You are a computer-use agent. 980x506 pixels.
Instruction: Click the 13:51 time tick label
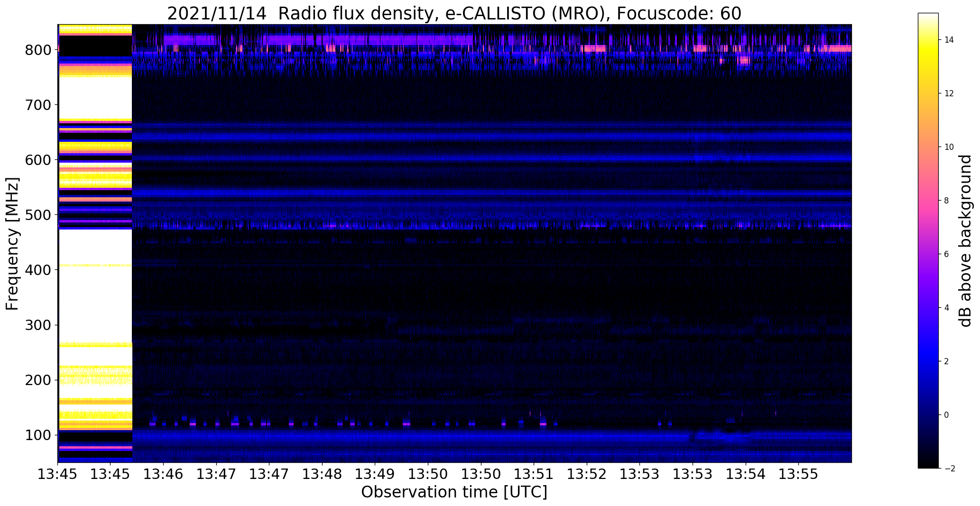(x=534, y=474)
